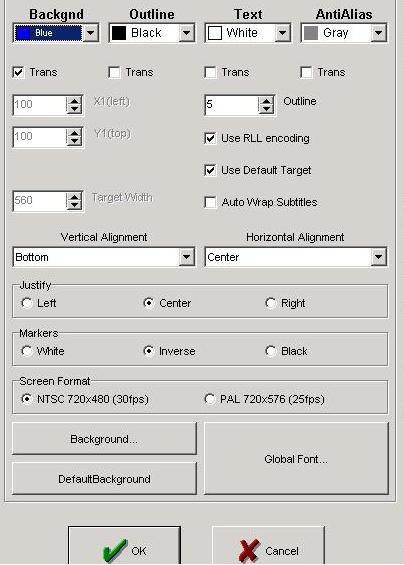Open the Text White color dropdown
This screenshot has width=404, height=565.
pos(283,33)
